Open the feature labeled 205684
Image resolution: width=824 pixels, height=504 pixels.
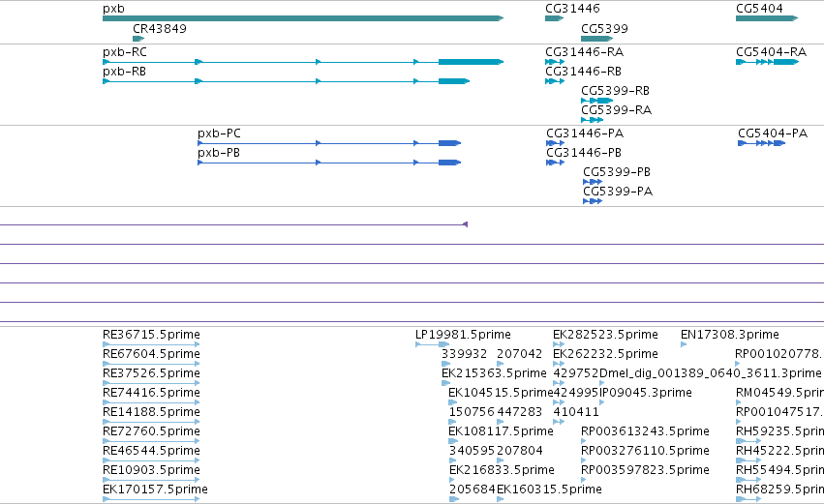473,489
